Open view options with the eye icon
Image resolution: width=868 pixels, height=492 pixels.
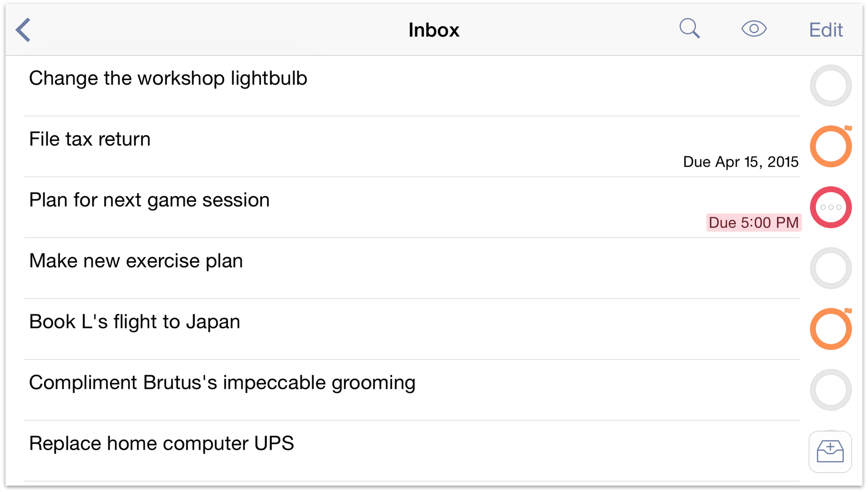[x=754, y=29]
